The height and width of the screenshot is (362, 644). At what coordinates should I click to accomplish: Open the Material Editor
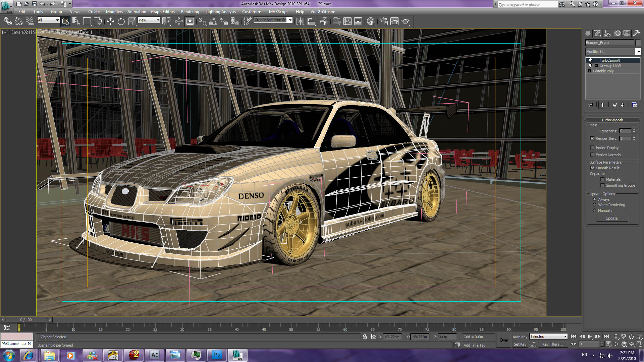pos(371,21)
